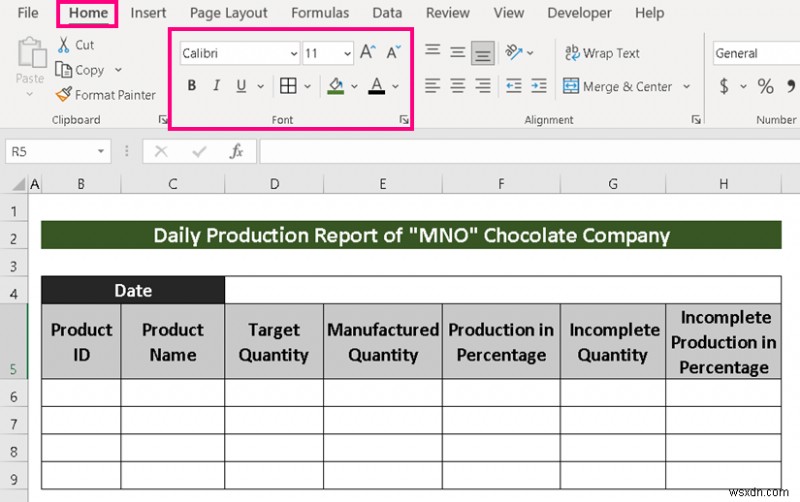The width and height of the screenshot is (800, 502).
Task: Select the Incomplete Production in Percentage cell
Action: [723, 342]
